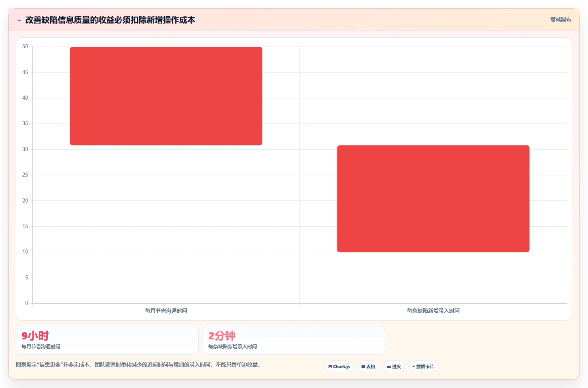Viewport: 588px width, 388px height.
Task: Click the 增减瀑布 tag in the header
Action: point(560,19)
